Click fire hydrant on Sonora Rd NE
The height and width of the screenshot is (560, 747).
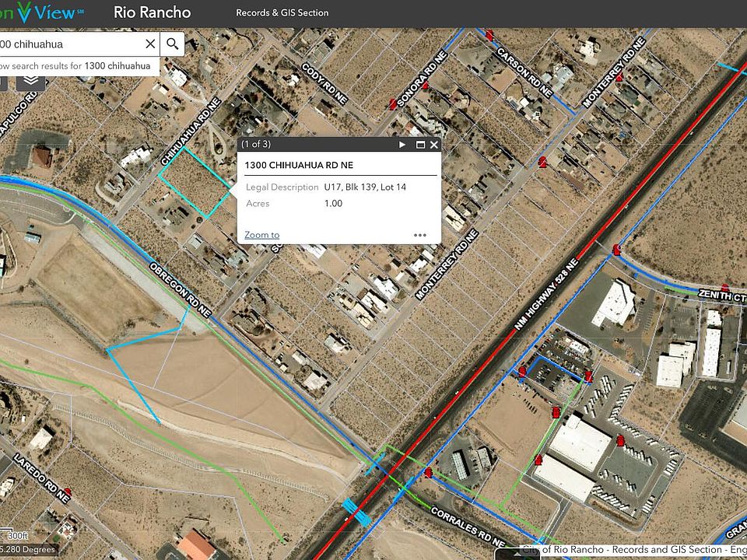(392, 103)
